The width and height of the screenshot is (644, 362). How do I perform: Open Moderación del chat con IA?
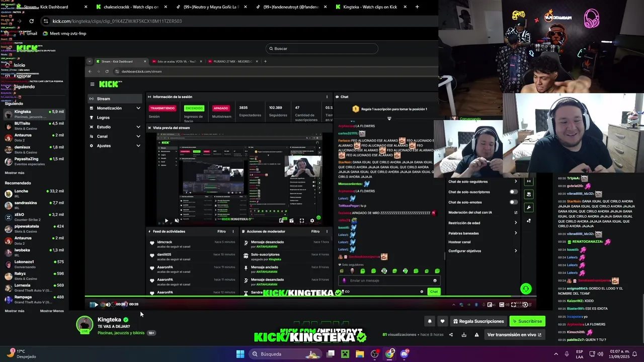pyautogui.click(x=482, y=213)
